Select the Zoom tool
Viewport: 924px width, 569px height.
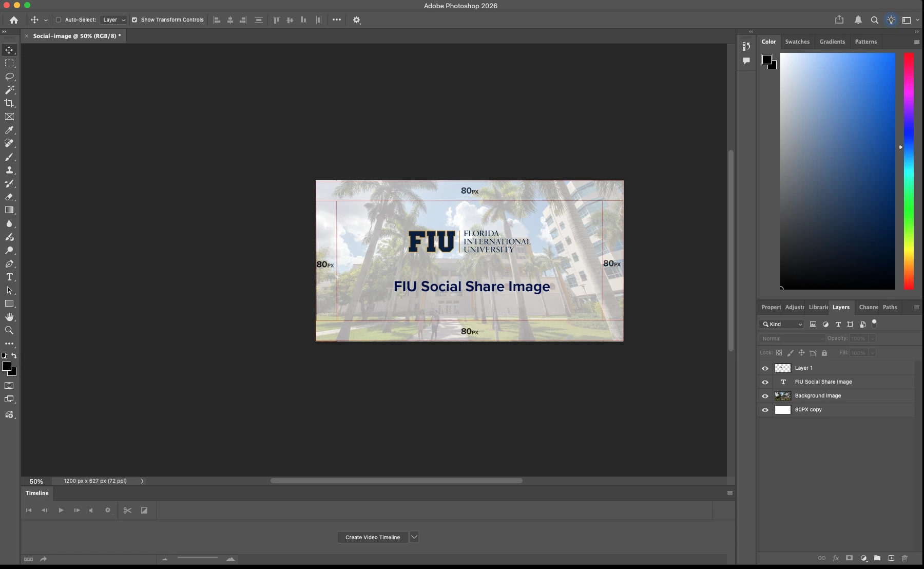point(9,331)
